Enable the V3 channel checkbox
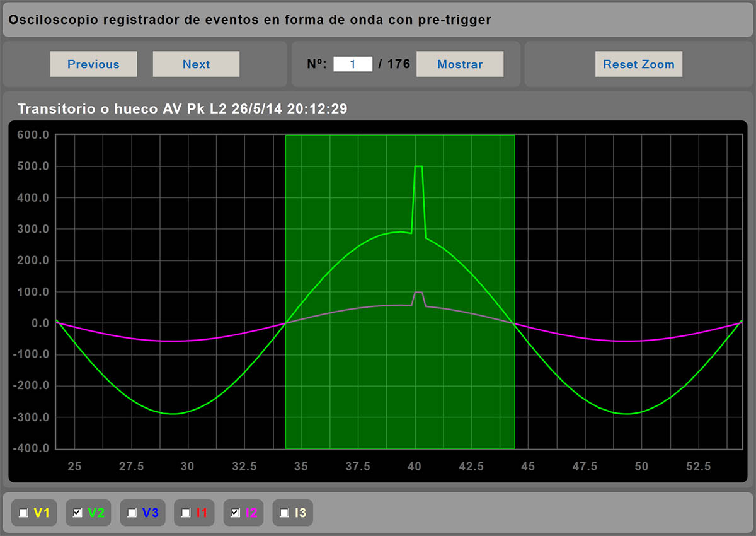 (132, 513)
